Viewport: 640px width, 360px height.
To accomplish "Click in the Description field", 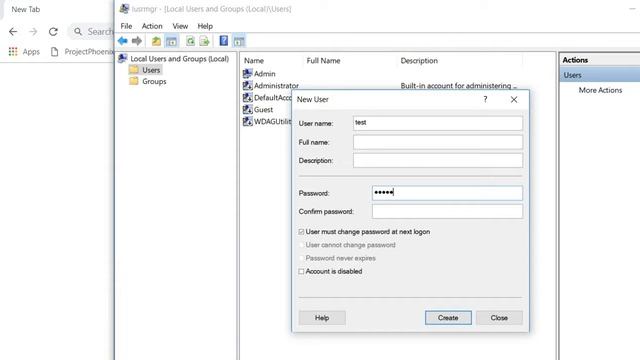I will [438, 160].
